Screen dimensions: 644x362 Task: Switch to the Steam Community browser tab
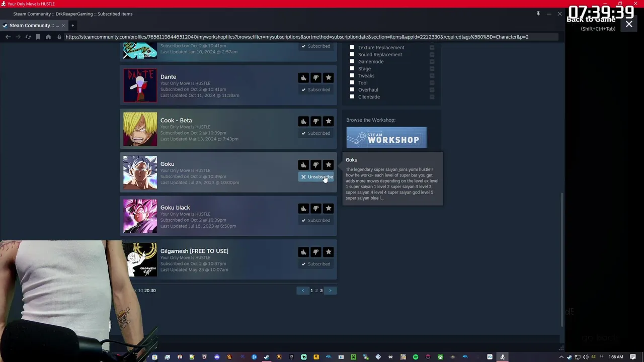(x=34, y=25)
